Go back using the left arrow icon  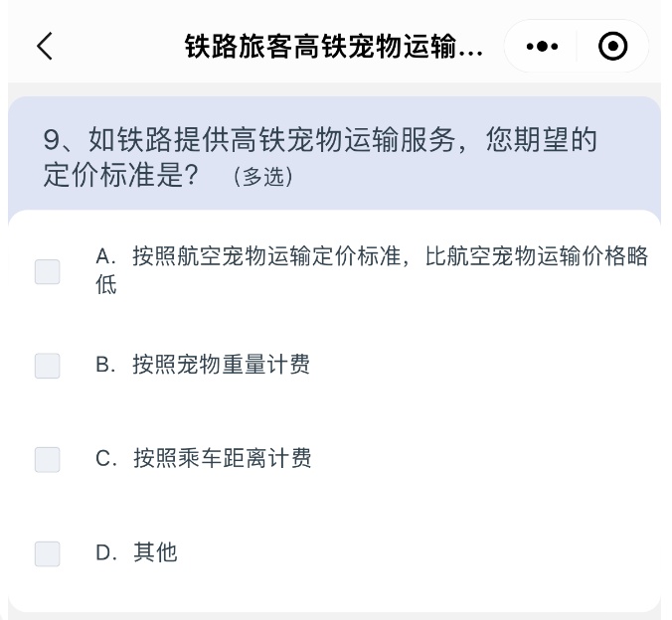tap(45, 46)
